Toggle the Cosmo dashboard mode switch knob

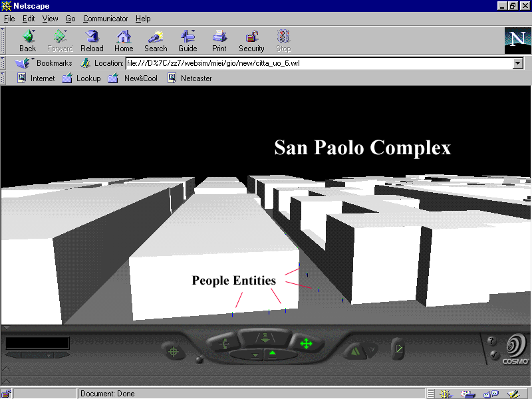click(x=200, y=359)
